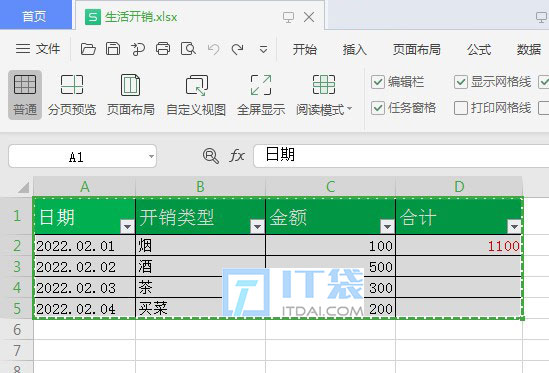
Task: Select row 1 header
Action: pos(16,216)
